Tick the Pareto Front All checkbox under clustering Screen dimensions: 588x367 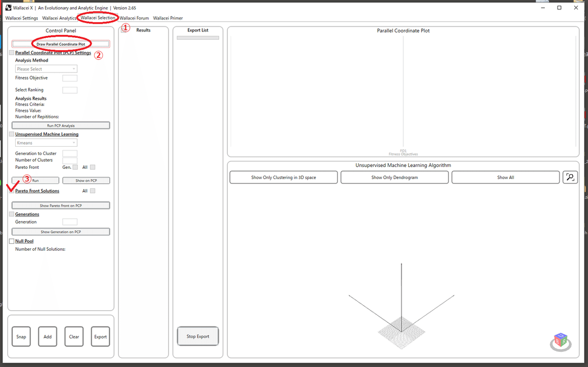[x=93, y=167]
